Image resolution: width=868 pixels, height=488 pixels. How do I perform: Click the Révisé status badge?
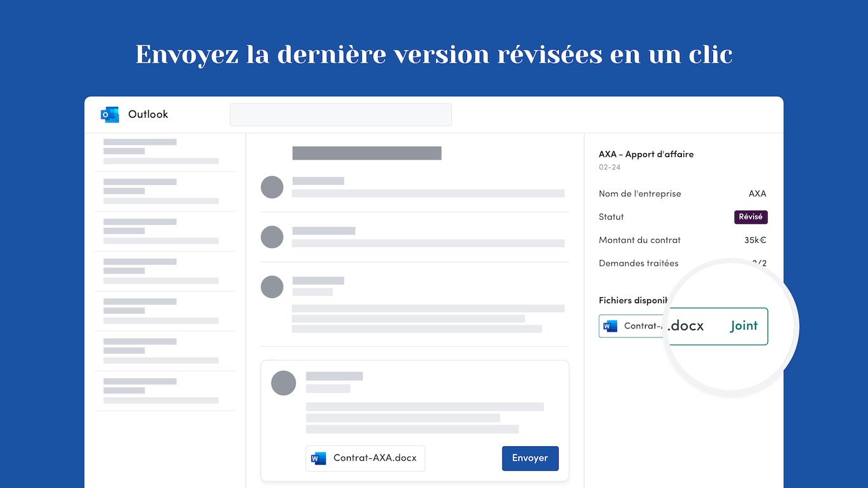(751, 217)
